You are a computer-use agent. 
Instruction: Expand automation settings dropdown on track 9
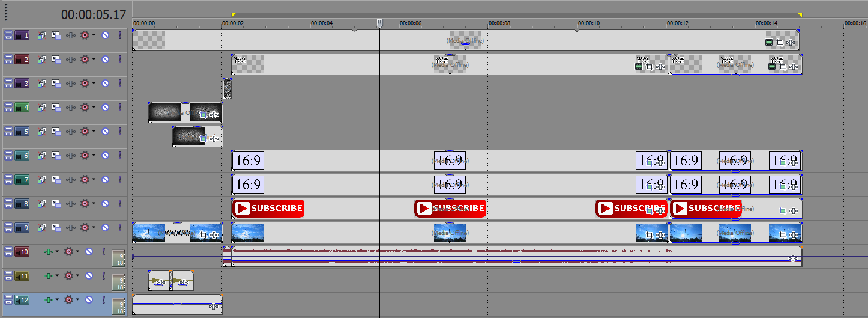94,228
